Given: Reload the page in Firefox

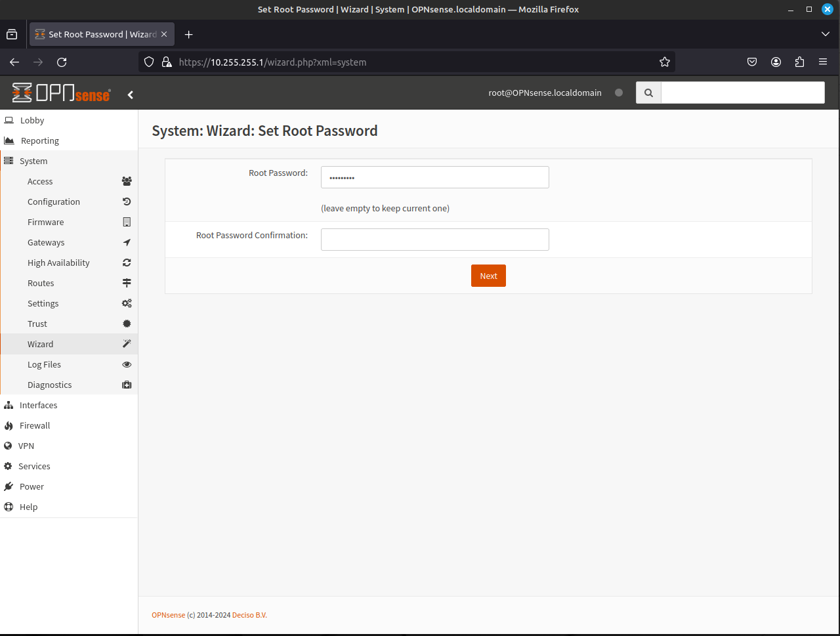Looking at the screenshot, I should coord(62,62).
